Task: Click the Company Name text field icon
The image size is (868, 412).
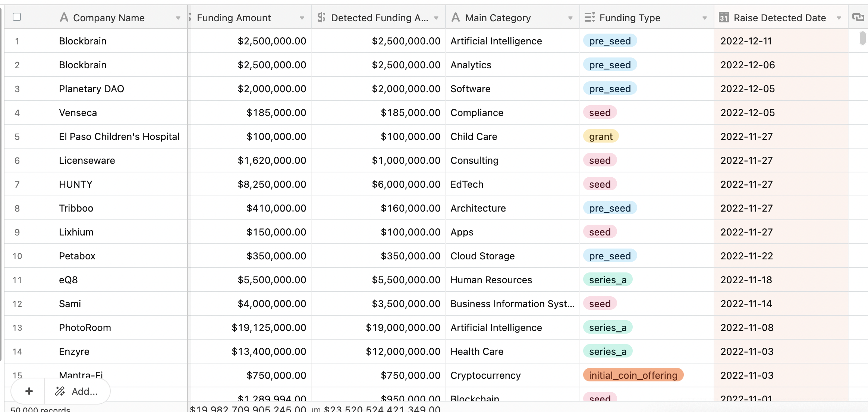Action: 64,18
